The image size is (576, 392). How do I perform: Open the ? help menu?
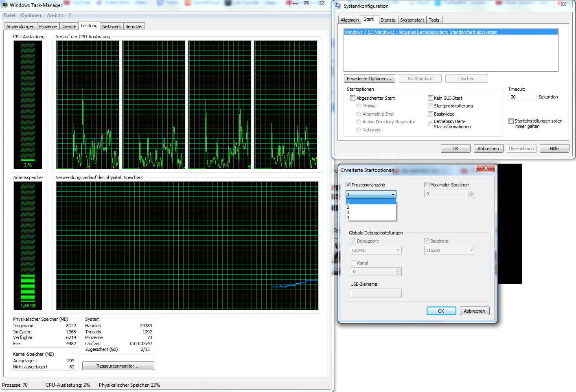[x=70, y=15]
